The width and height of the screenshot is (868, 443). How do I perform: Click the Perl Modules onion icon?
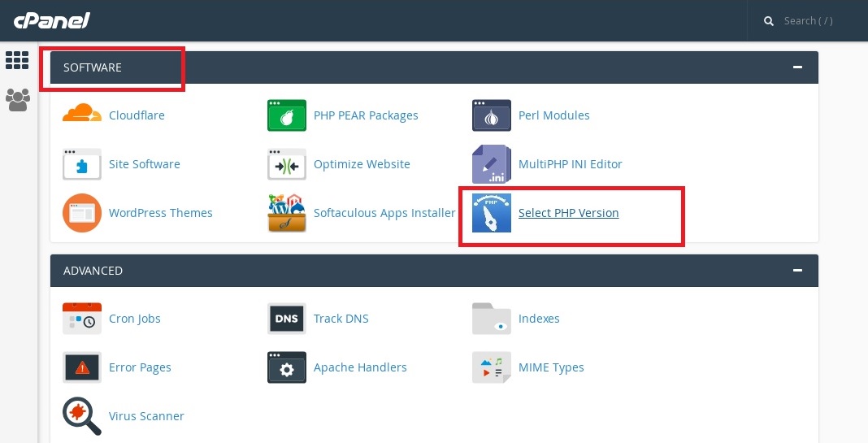click(x=492, y=115)
